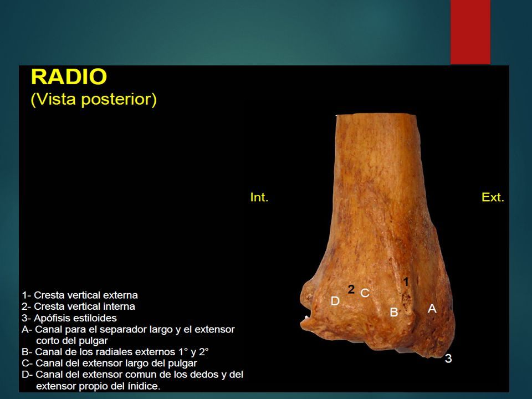532x399 pixels.
Task: Select legend line '1- Cresta vertical externa'
Action: pos(80,295)
